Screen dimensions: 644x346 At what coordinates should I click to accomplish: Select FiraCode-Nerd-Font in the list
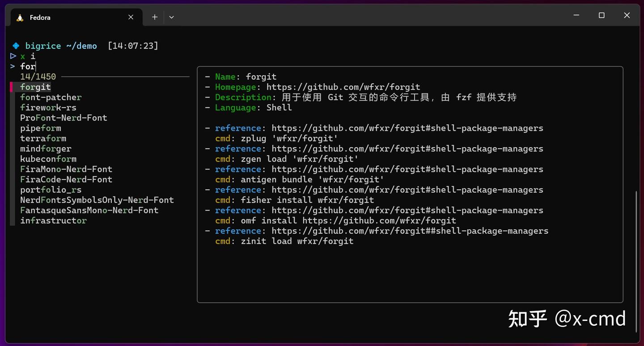pos(66,179)
